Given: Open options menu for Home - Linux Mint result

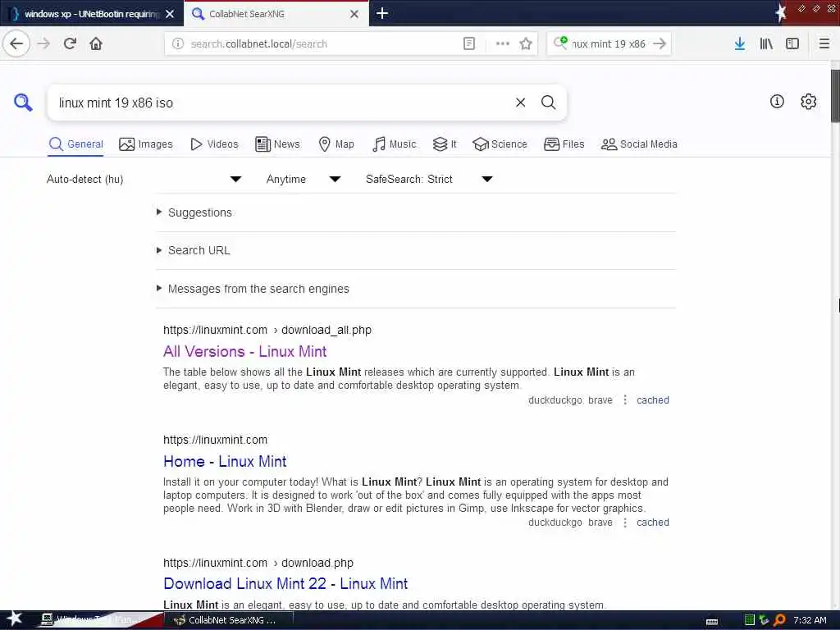Looking at the screenshot, I should pos(624,523).
